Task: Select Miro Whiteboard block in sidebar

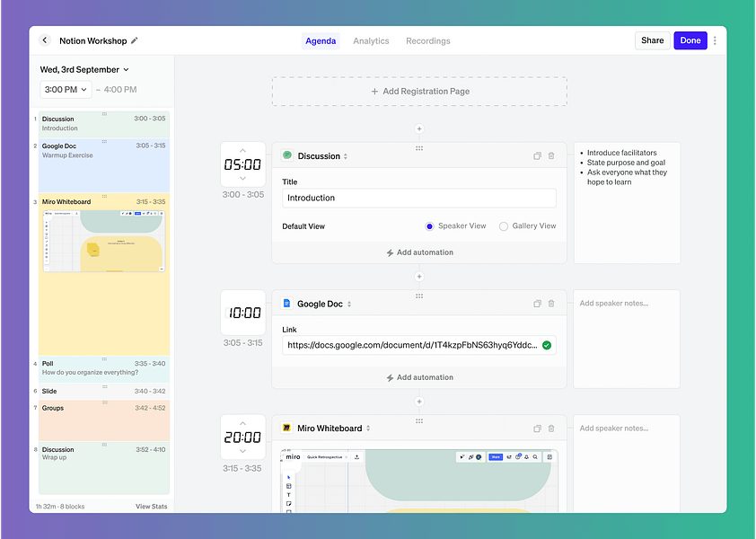Action: 104,275
